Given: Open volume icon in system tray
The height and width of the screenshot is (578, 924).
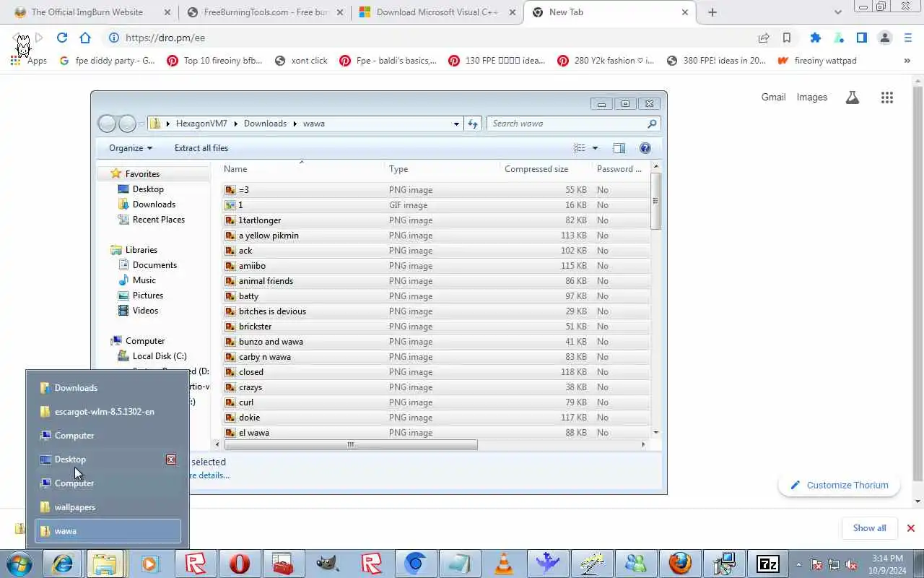Looking at the screenshot, I should click(850, 564).
